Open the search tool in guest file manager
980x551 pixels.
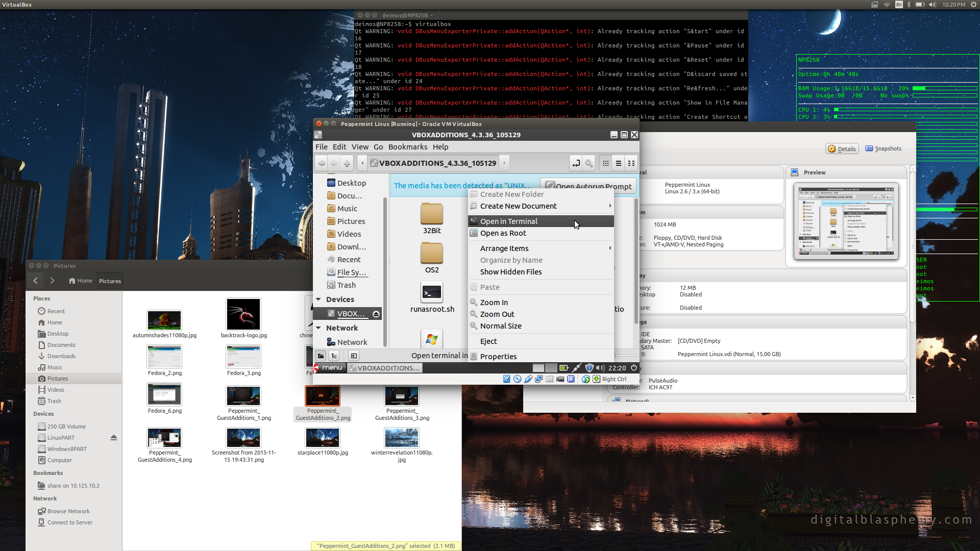(x=589, y=163)
